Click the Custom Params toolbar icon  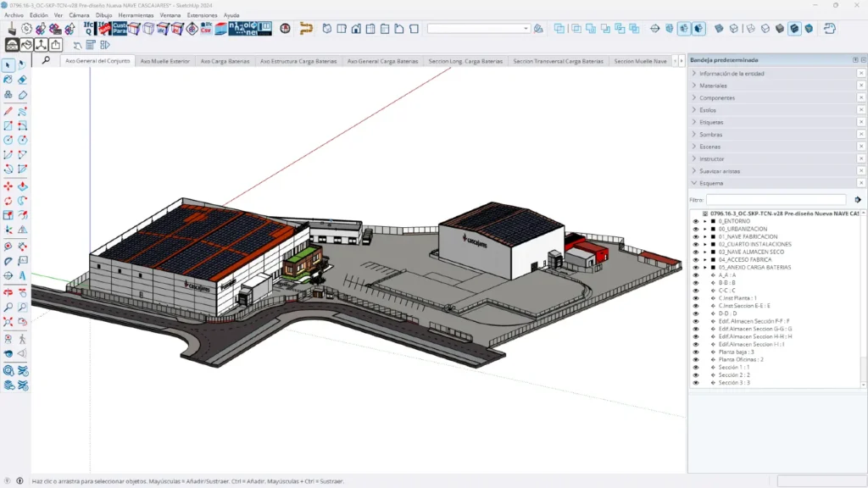tap(119, 28)
